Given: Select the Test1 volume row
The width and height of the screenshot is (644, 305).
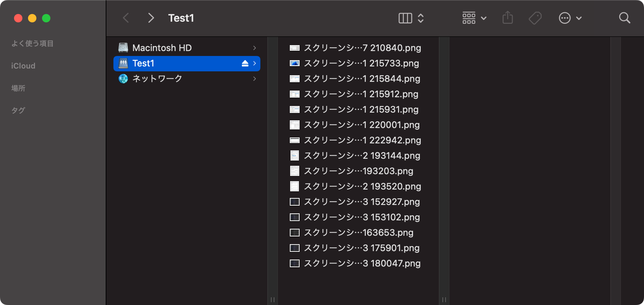Looking at the screenshot, I should (x=175, y=63).
